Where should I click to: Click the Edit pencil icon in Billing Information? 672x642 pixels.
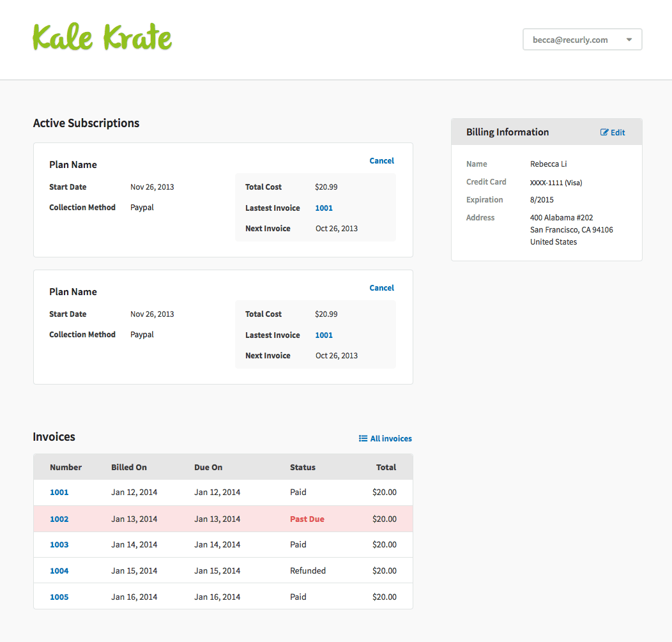coord(604,132)
